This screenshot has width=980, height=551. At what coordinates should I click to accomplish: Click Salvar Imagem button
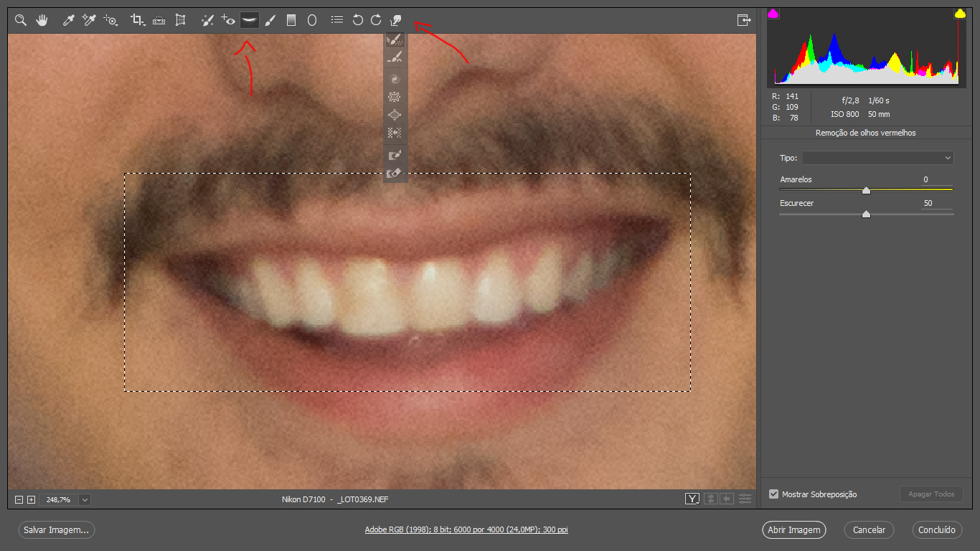[57, 530]
